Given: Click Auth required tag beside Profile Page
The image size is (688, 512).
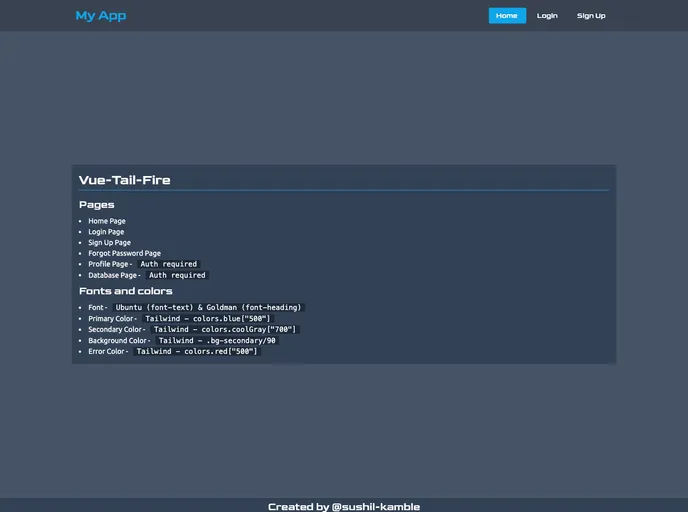Looking at the screenshot, I should (168, 264).
